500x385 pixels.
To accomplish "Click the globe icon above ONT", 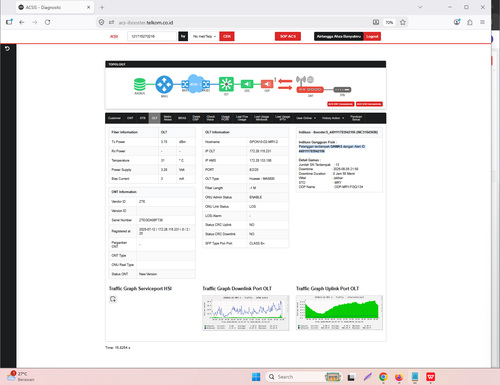I will (311, 79).
